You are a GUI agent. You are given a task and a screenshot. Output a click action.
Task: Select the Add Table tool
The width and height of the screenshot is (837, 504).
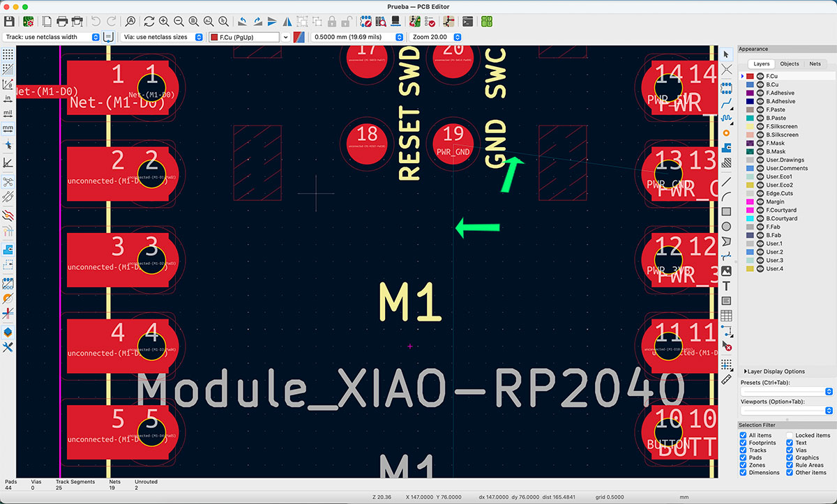click(726, 316)
